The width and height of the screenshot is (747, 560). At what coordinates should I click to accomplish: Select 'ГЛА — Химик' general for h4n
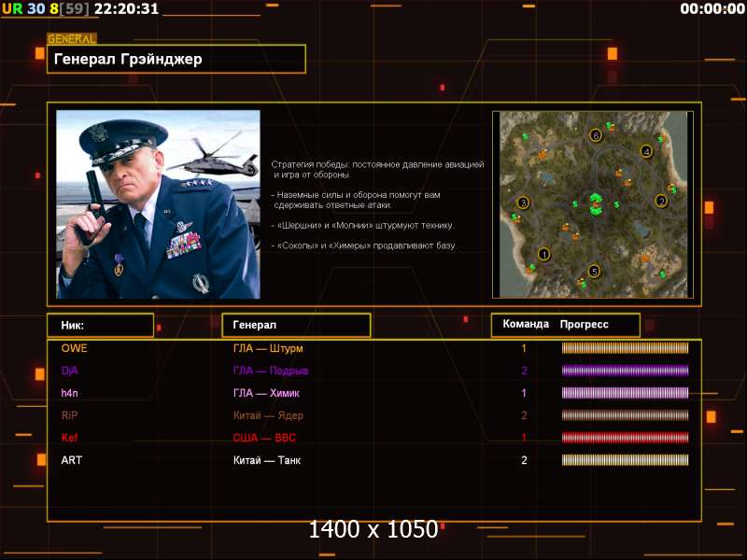266,393
